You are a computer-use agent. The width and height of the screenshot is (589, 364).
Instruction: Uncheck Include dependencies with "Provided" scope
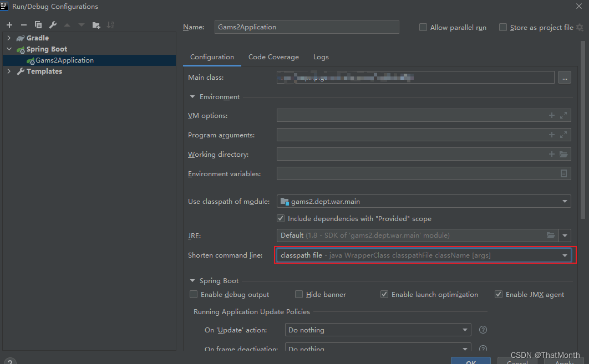pyautogui.click(x=281, y=218)
